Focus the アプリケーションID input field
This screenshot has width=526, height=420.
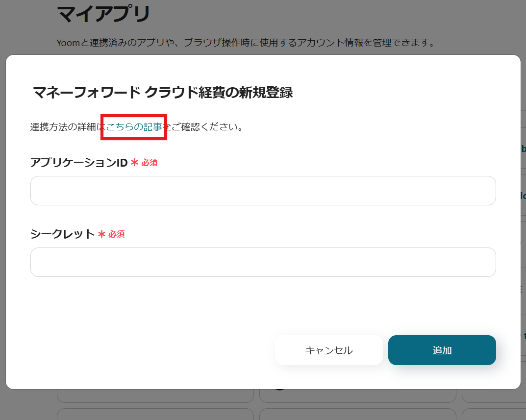pyautogui.click(x=263, y=191)
